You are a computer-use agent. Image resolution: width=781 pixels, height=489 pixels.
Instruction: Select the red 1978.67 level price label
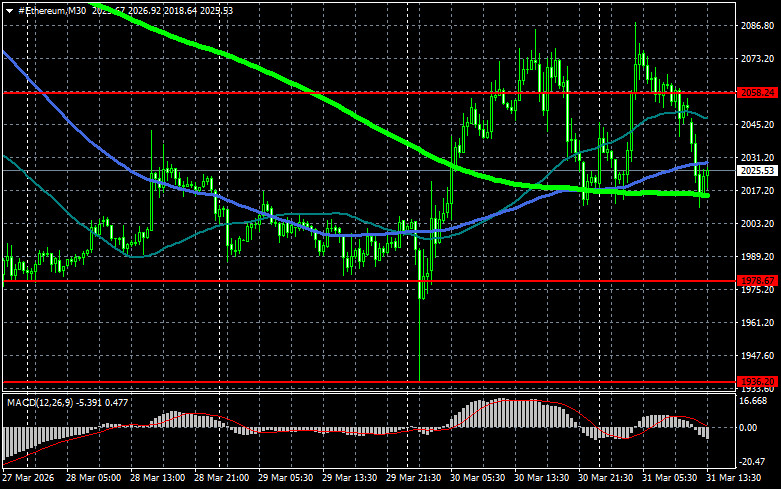[x=758, y=281]
